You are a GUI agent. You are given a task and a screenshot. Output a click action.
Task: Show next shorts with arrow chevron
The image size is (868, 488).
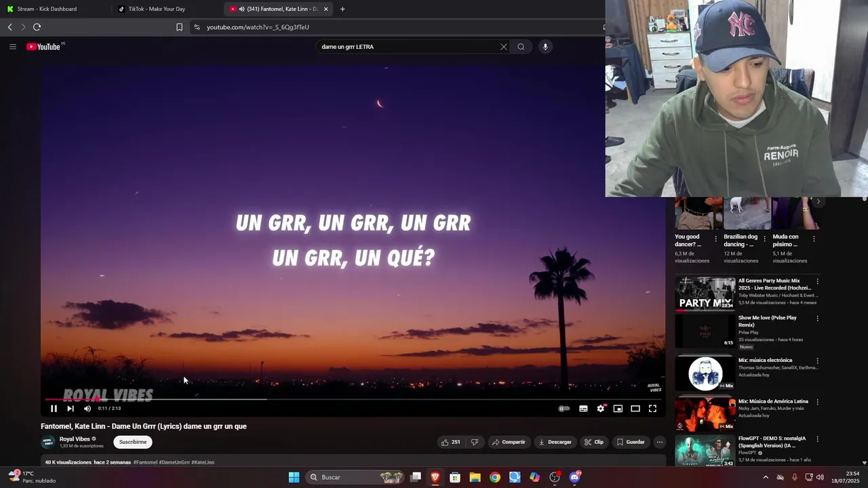pos(818,201)
